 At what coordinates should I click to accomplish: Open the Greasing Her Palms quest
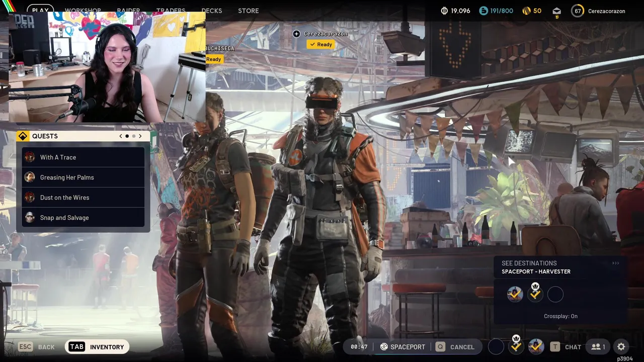tap(83, 177)
